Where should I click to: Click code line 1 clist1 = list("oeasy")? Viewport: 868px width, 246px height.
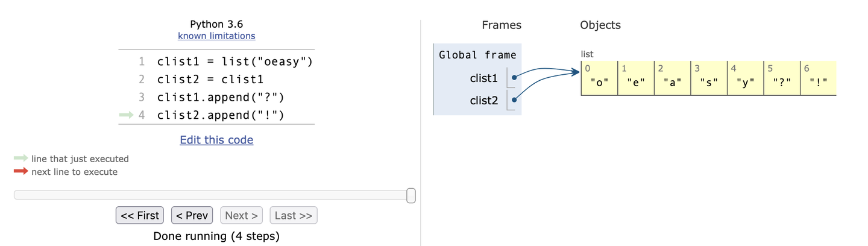click(234, 61)
